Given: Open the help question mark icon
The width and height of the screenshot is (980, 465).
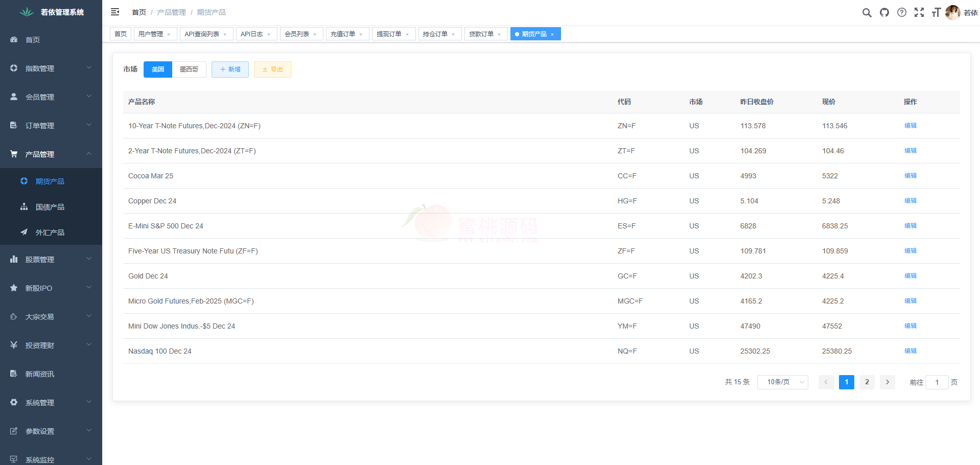Looking at the screenshot, I should click(x=902, y=12).
